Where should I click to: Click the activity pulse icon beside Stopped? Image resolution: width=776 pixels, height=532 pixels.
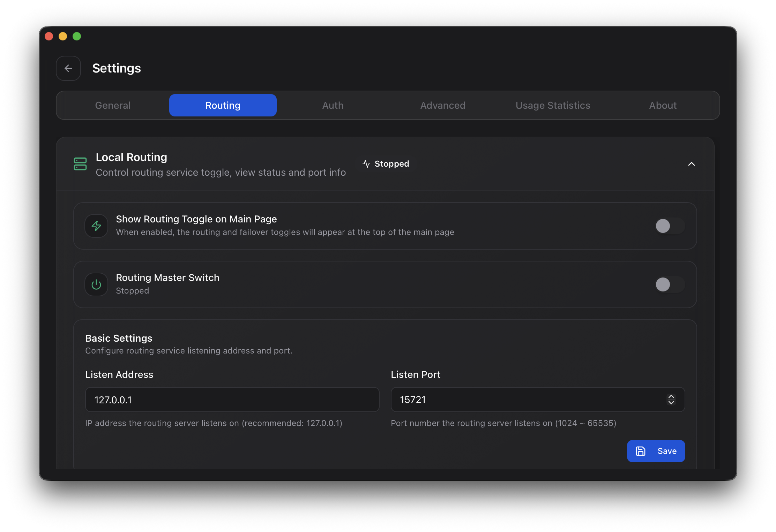(x=366, y=164)
